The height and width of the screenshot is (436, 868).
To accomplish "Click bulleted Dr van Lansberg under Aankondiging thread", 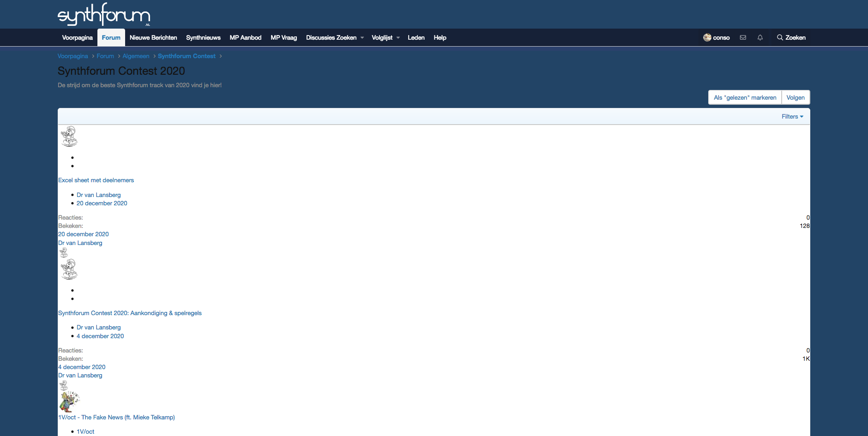I will 98,328.
